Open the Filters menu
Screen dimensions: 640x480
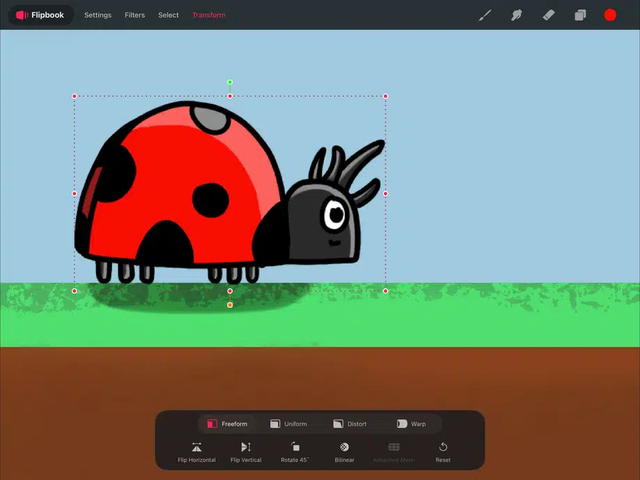point(135,15)
